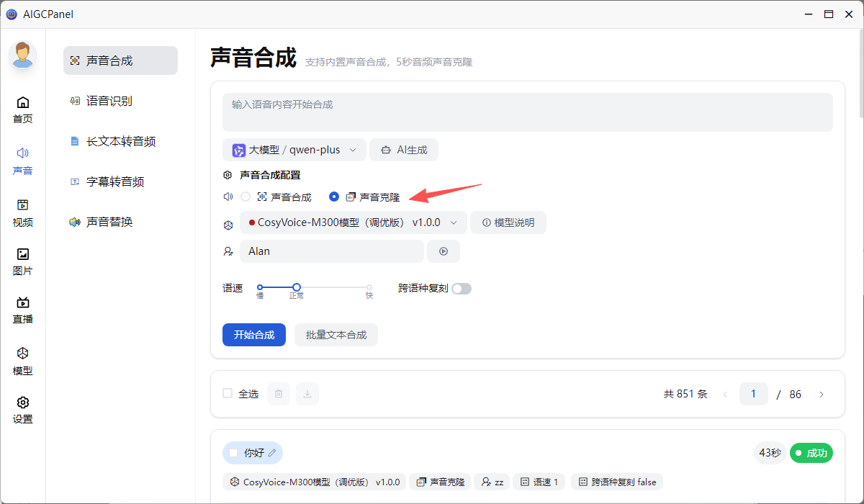Enable the 跨语种复刻 toggle switch
This screenshot has width=864, height=504.
(x=462, y=289)
